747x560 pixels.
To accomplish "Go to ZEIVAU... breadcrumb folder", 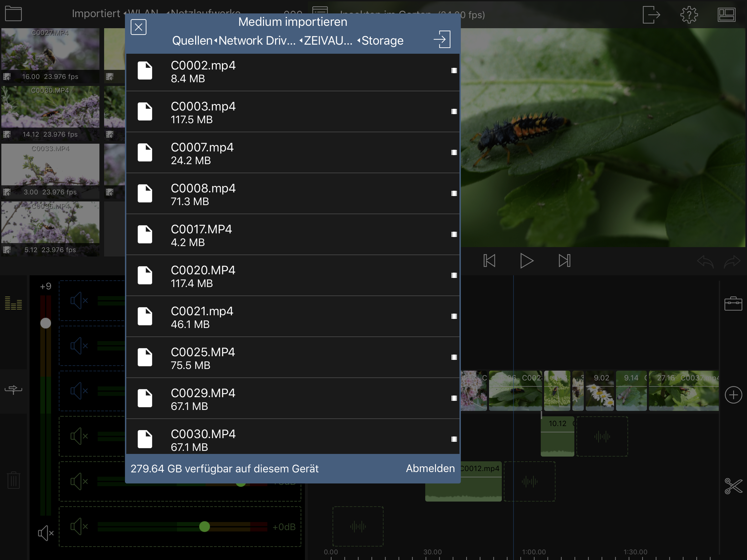I will [327, 41].
